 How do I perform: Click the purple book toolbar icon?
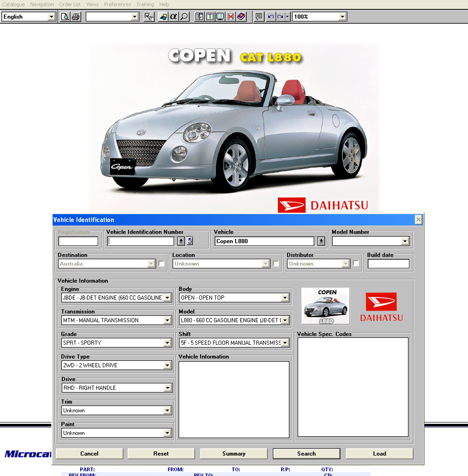[x=241, y=17]
